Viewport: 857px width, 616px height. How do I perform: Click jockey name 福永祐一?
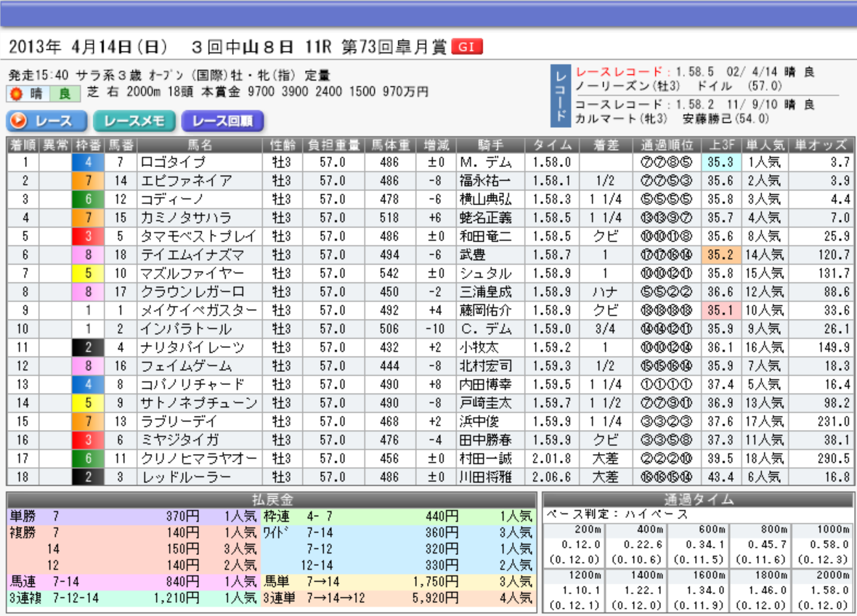(x=485, y=181)
